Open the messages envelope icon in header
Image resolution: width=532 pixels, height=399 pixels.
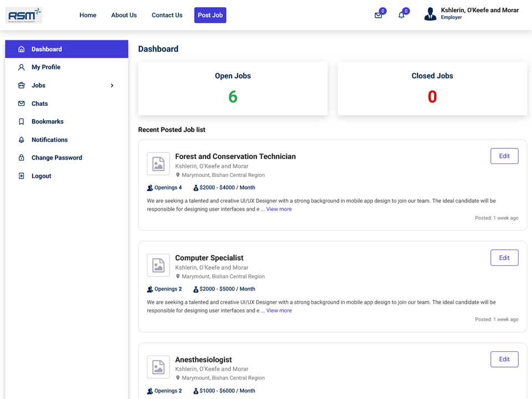pos(378,16)
